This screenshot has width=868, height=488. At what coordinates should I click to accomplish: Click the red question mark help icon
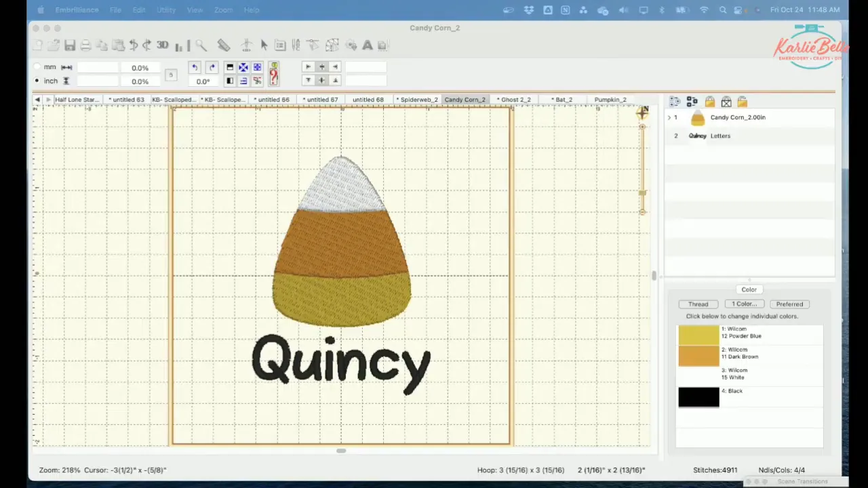pos(273,74)
